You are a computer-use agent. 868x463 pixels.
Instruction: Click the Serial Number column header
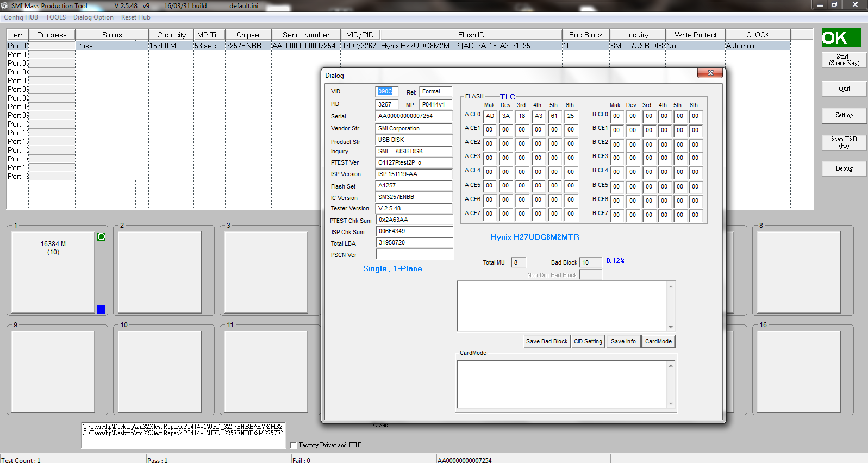[305, 35]
